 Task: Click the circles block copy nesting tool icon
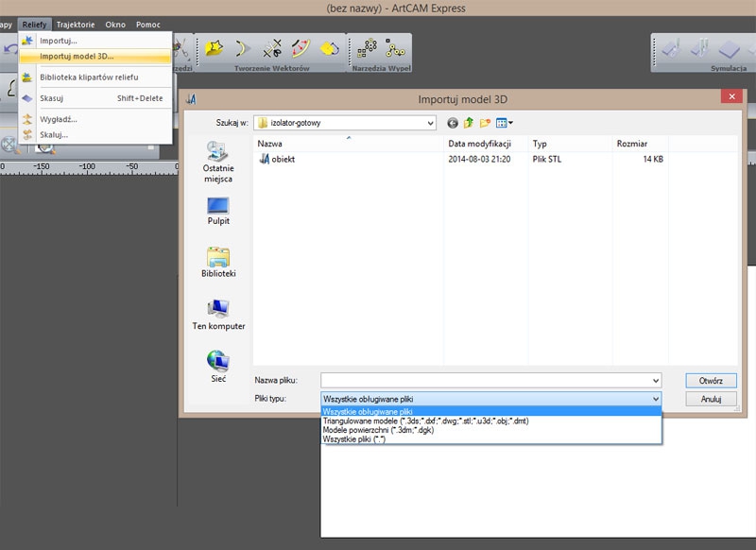click(367, 47)
